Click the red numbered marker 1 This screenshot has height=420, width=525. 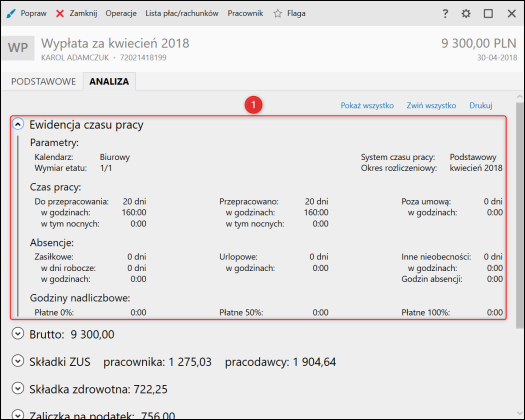(x=253, y=105)
